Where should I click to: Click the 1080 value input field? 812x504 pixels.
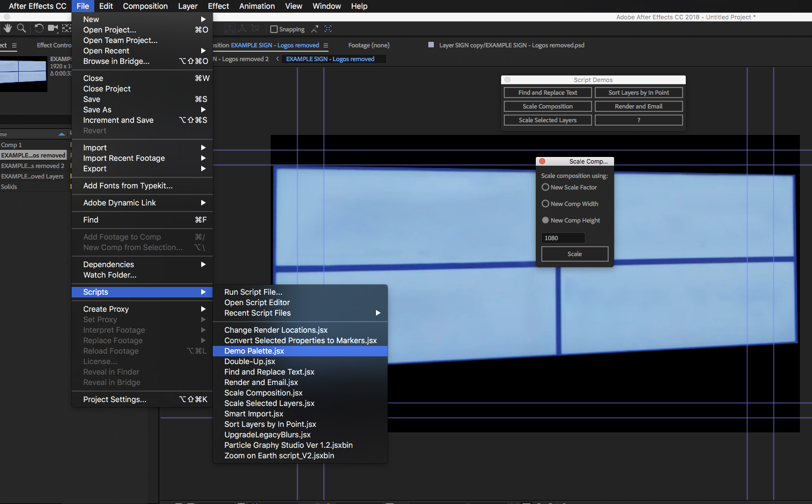coord(562,238)
